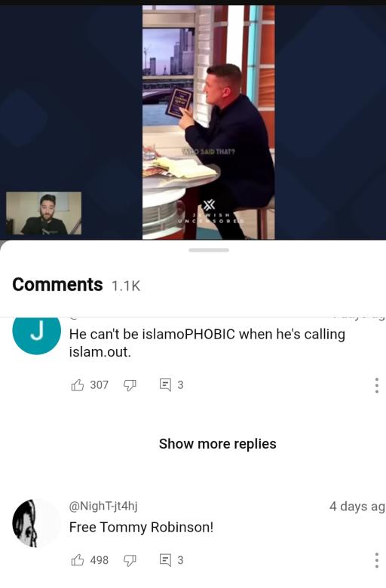Tap the comments sheet drag handle

[x=209, y=250]
